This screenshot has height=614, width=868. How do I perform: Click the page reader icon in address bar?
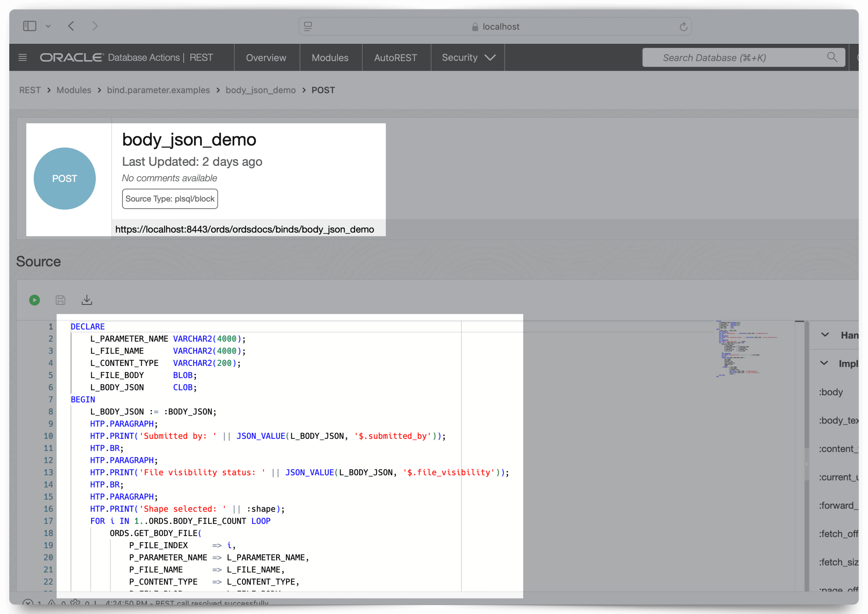click(x=308, y=26)
